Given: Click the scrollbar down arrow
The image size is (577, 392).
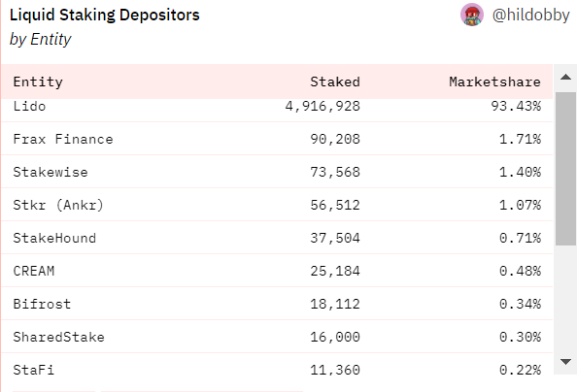Looking at the screenshot, I should tap(565, 362).
